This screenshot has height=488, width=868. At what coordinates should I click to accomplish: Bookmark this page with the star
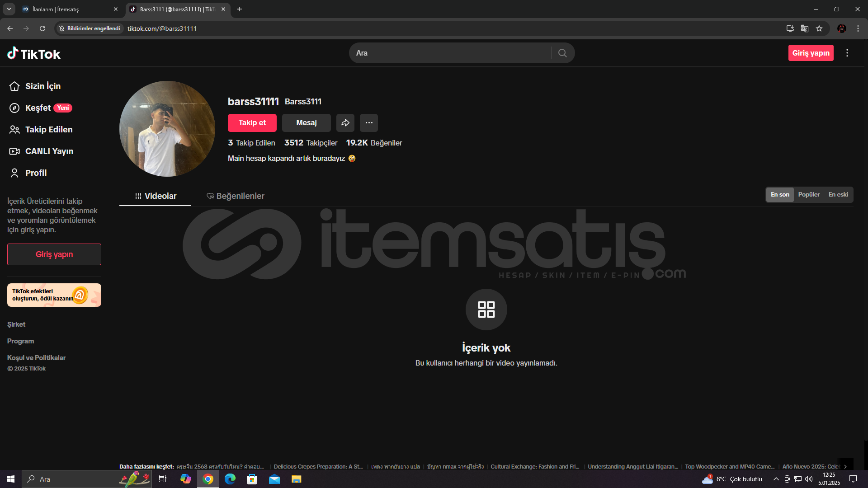click(x=819, y=28)
